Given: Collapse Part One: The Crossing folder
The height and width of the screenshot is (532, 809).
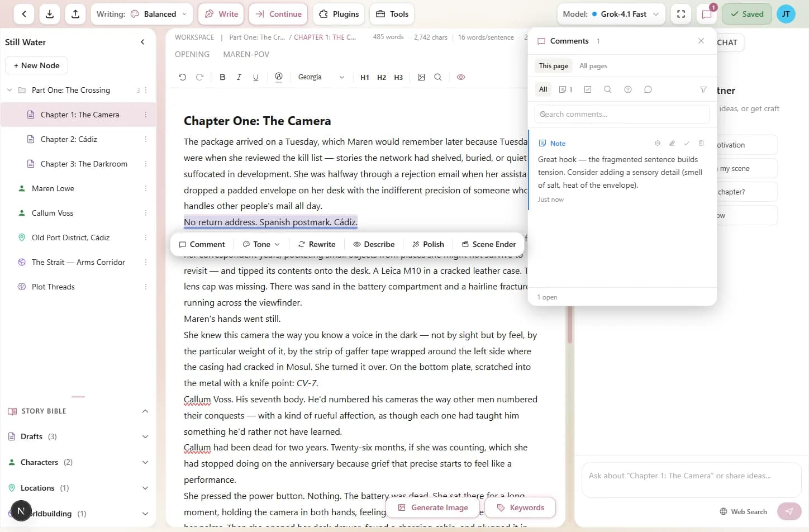Looking at the screenshot, I should point(9,89).
